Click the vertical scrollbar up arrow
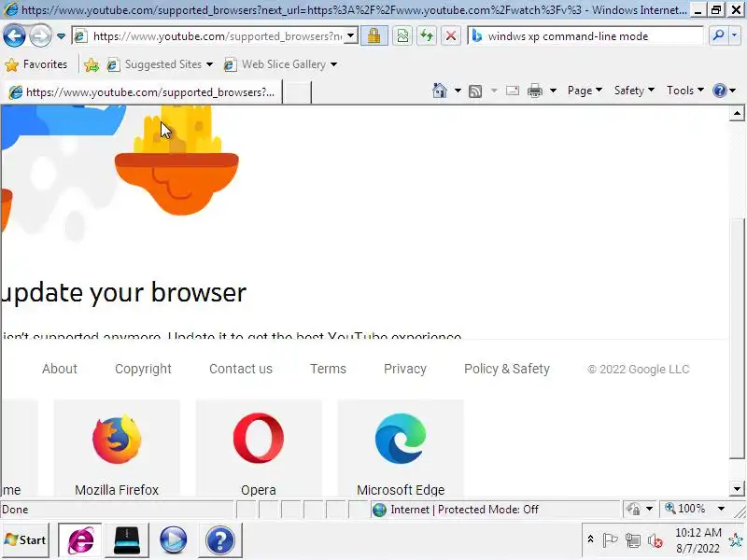Image resolution: width=747 pixels, height=560 pixels. click(x=737, y=113)
